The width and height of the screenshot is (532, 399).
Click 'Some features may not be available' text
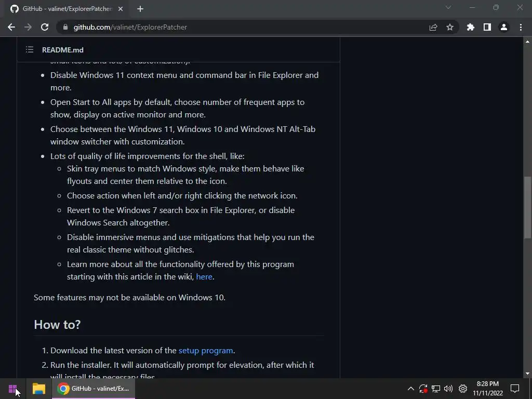click(x=129, y=298)
